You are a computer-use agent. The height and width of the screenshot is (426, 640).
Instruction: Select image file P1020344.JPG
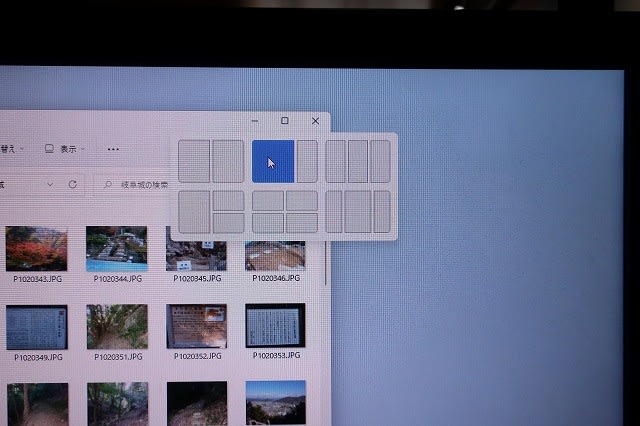pos(116,249)
